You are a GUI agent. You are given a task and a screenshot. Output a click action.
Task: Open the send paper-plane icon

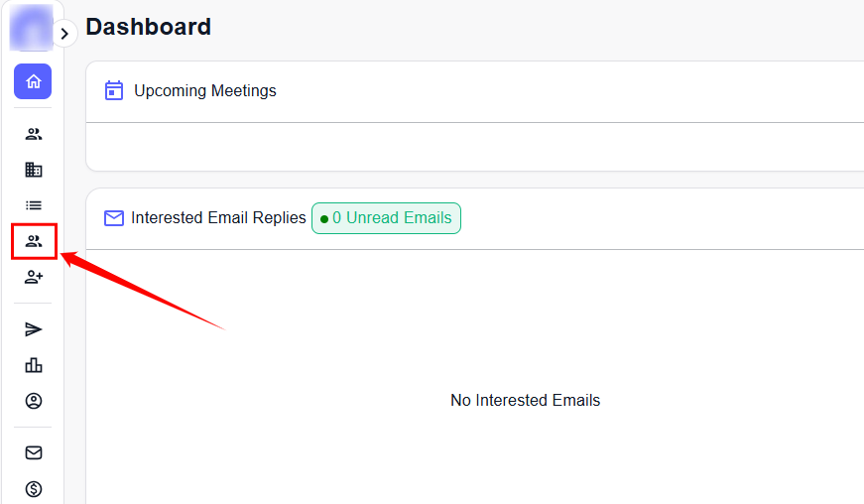point(34,329)
